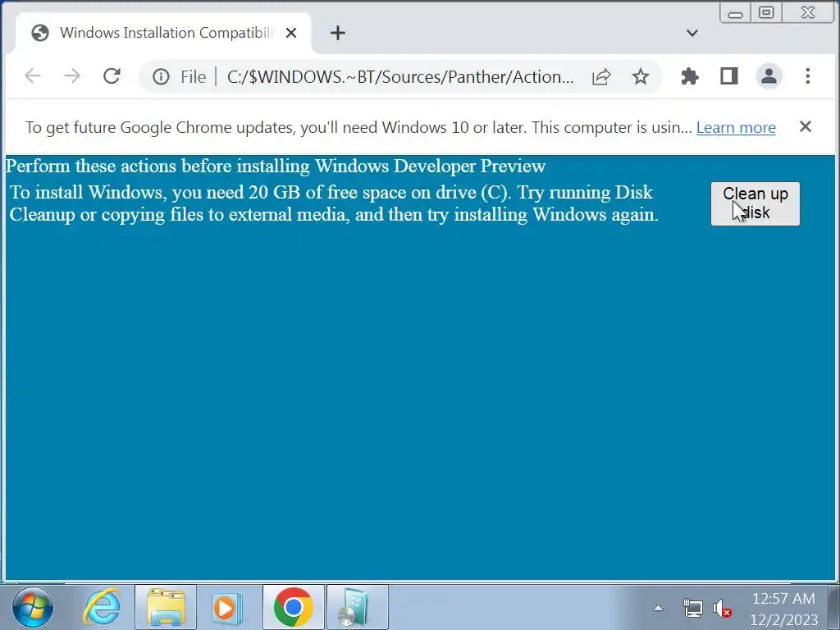840x630 pixels.
Task: Close the Windows Installation Compatibility tab
Action: coord(291,33)
